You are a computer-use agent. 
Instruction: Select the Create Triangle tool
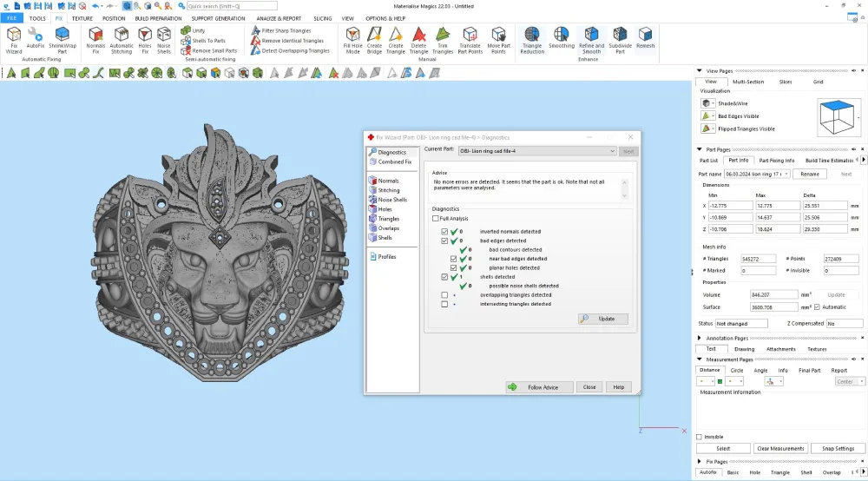(x=395, y=40)
